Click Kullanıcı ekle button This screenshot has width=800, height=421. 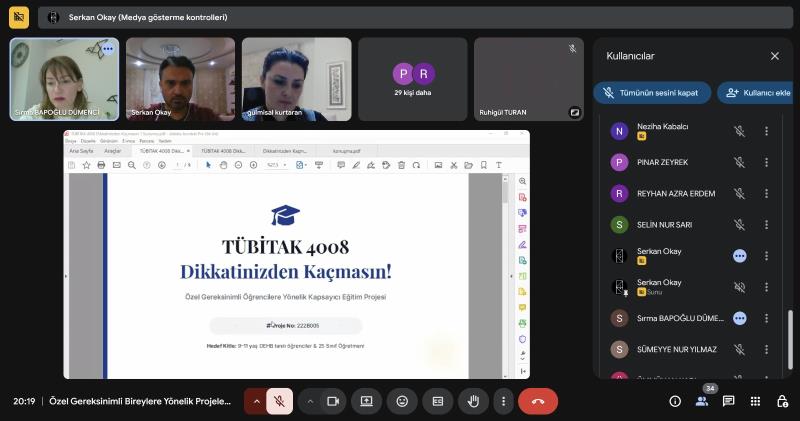757,93
